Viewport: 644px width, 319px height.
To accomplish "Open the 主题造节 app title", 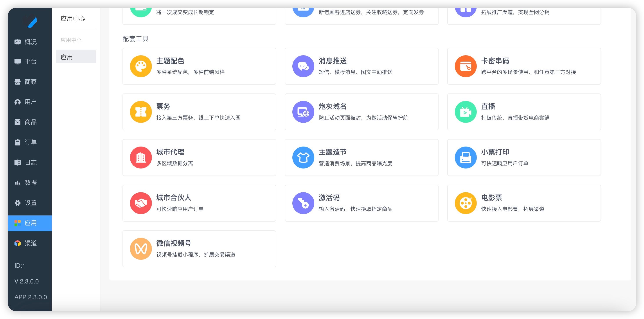I will tap(333, 152).
